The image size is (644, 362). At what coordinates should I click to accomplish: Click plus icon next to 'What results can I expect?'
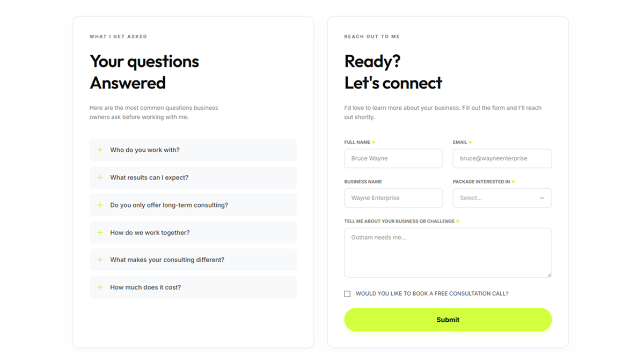click(100, 178)
